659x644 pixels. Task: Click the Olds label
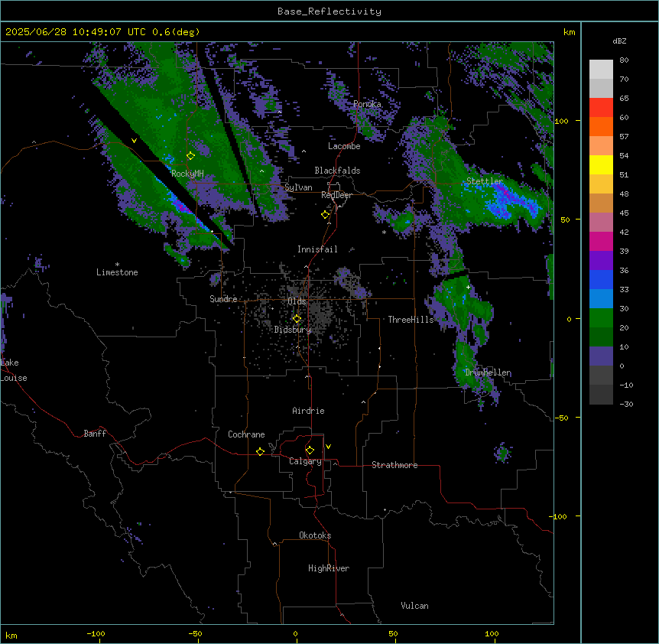click(297, 301)
